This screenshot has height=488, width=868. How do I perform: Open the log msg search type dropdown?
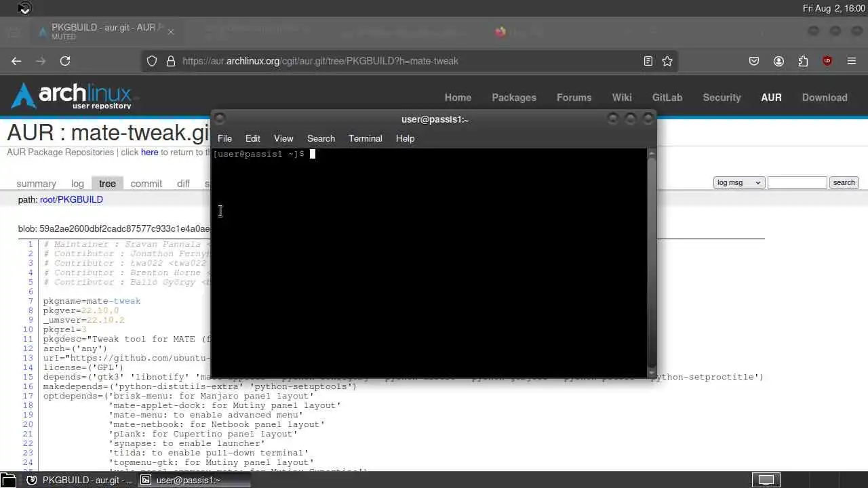tap(739, 182)
